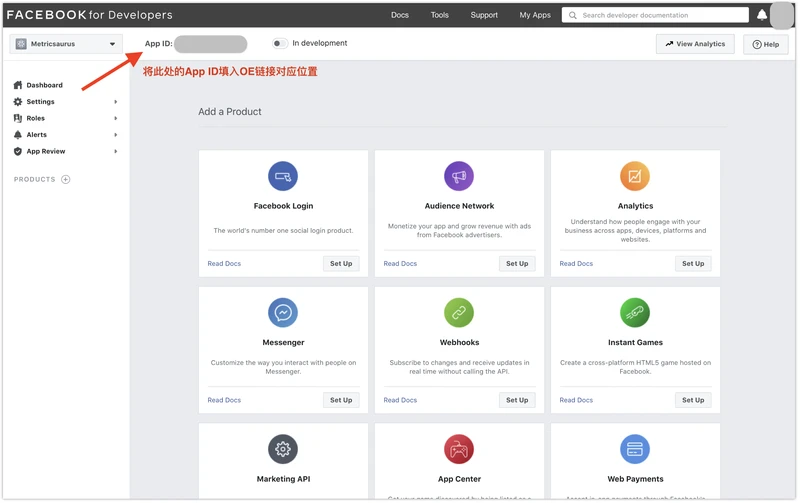The height and width of the screenshot is (503, 800).
Task: Click the search magnifier icon
Action: pos(573,15)
